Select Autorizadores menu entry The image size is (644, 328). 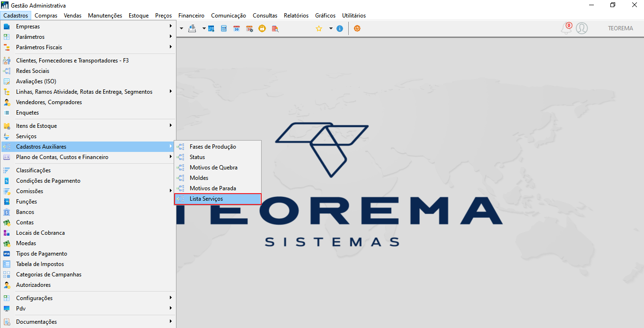pyautogui.click(x=88, y=285)
